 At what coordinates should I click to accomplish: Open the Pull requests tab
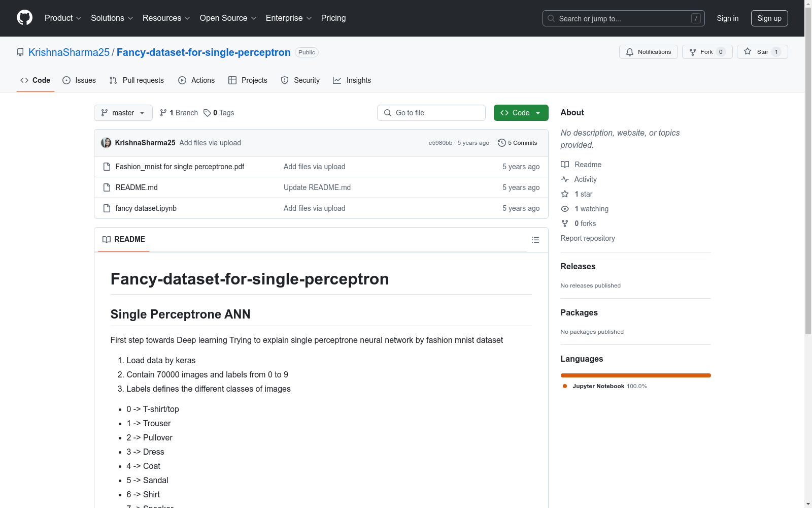click(137, 80)
